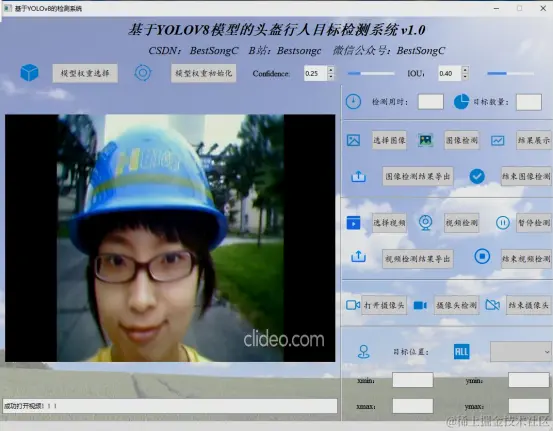This screenshot has height=432, width=554.
Task: Click the 选择图像 button
Action: (389, 140)
